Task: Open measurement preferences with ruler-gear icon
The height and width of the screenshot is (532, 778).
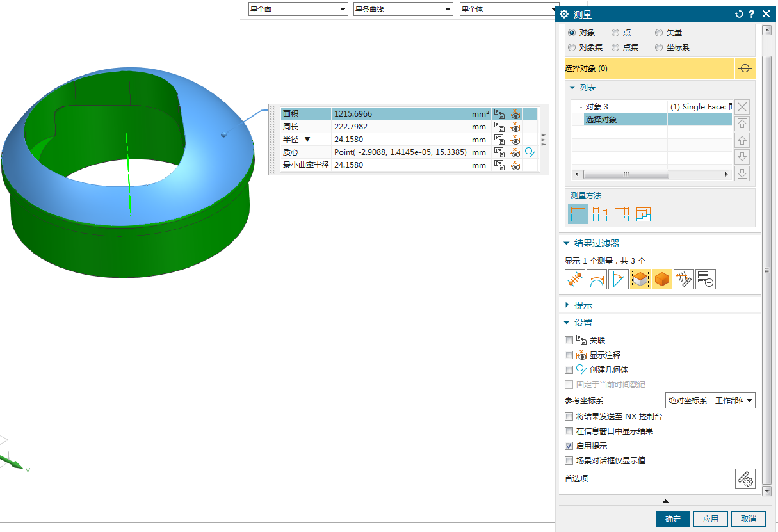Action: [x=745, y=478]
